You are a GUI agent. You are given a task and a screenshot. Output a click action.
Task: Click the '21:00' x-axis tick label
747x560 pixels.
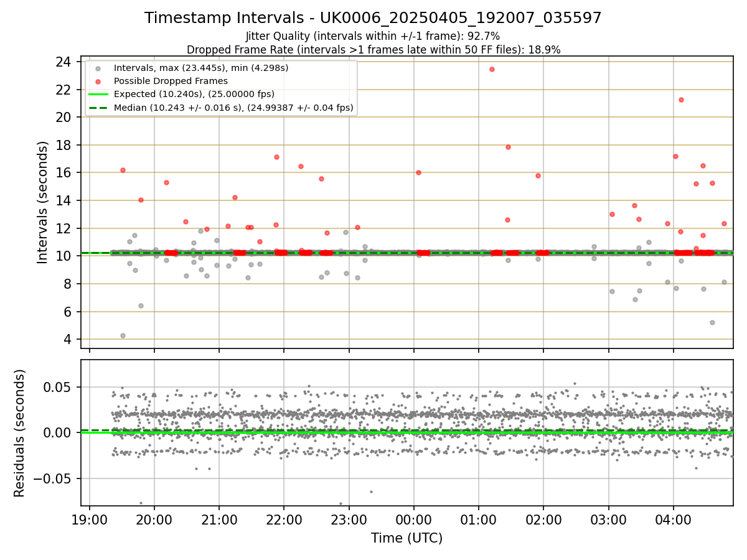[x=219, y=519]
